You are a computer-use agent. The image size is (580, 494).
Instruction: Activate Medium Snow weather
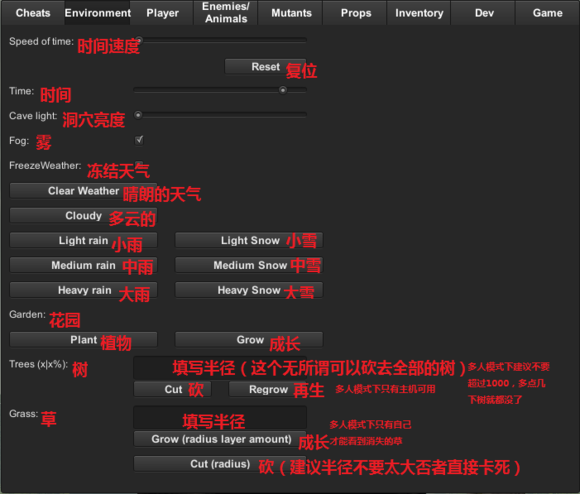[x=249, y=265]
